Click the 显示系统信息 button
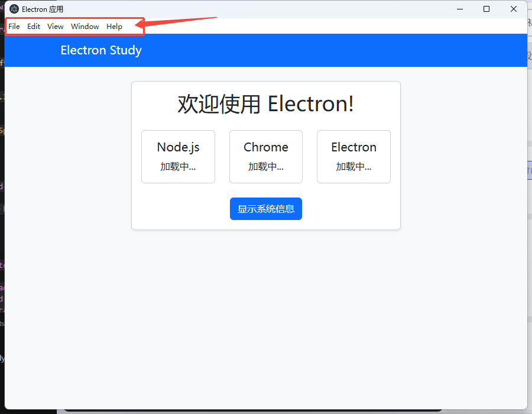The width and height of the screenshot is (532, 414). [x=266, y=209]
